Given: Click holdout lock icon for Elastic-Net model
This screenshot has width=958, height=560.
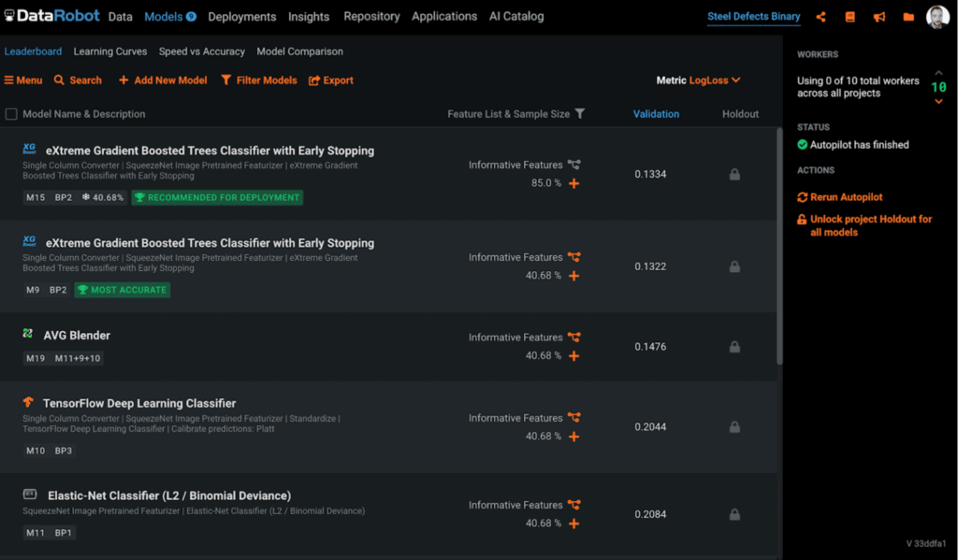Looking at the screenshot, I should 734,514.
